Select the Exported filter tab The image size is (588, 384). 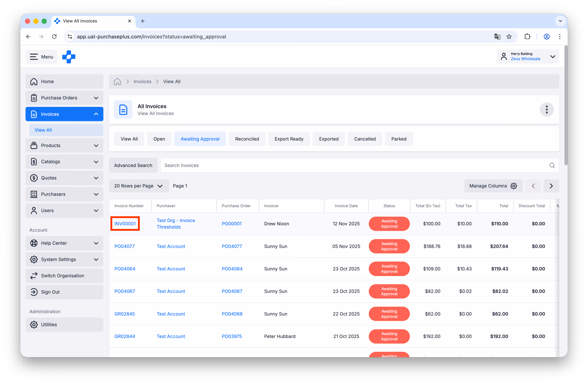click(329, 139)
